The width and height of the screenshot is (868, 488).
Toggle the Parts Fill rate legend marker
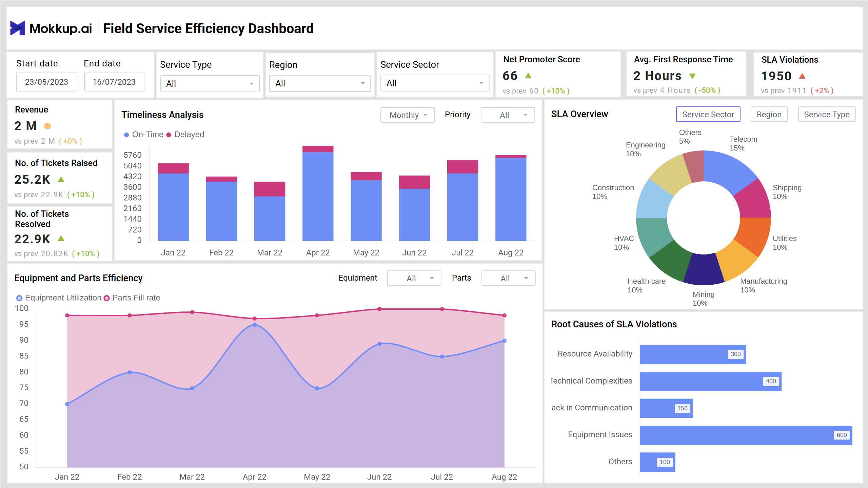106,298
